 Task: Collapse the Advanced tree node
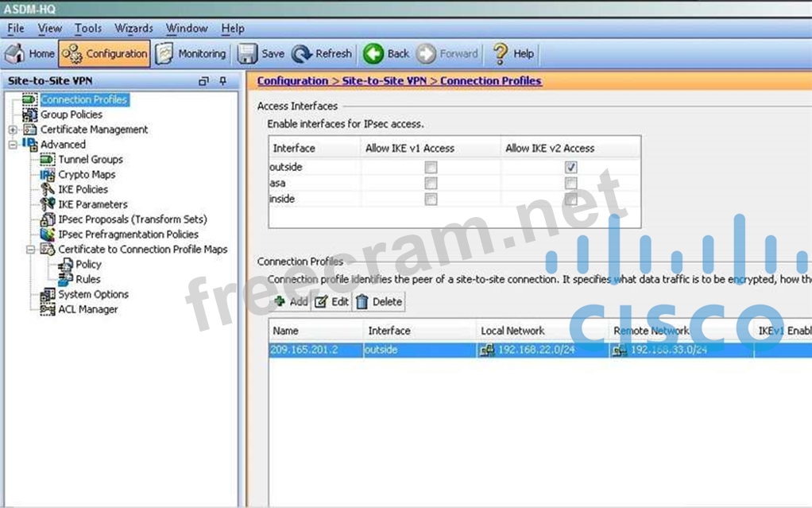click(x=13, y=145)
